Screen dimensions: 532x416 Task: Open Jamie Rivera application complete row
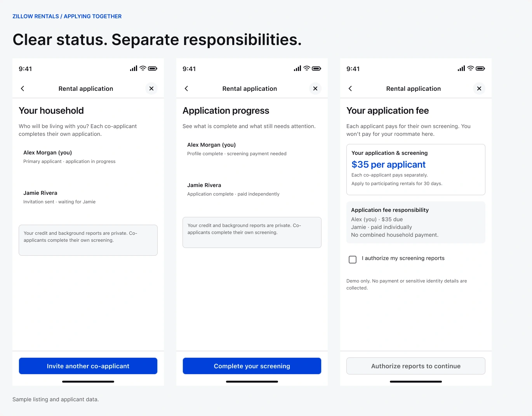click(252, 189)
